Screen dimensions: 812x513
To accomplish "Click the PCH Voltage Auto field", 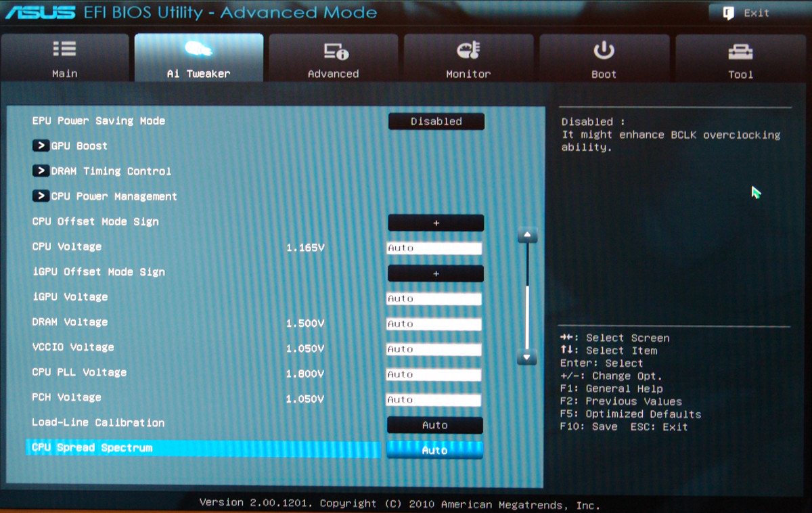I will coord(434,399).
